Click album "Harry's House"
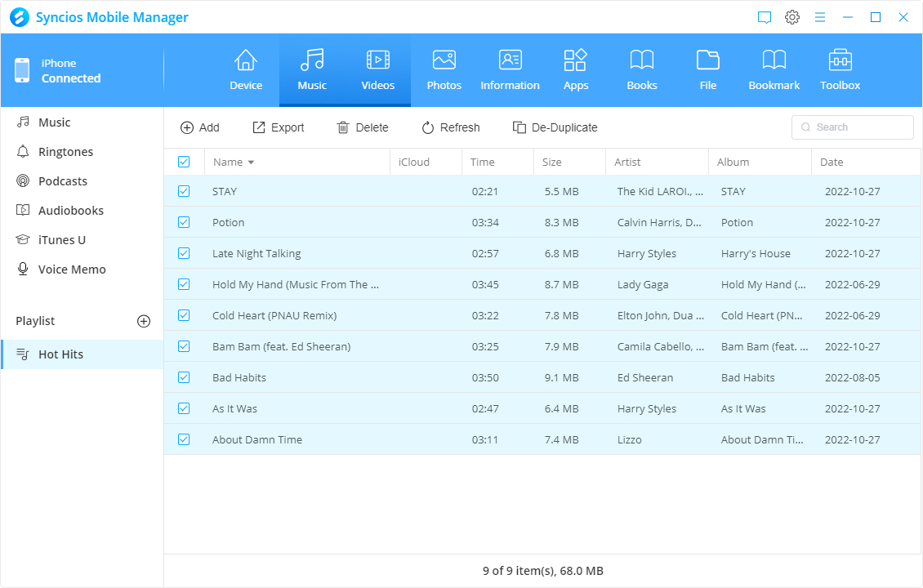Screen dimensions: 923x588 tap(756, 254)
